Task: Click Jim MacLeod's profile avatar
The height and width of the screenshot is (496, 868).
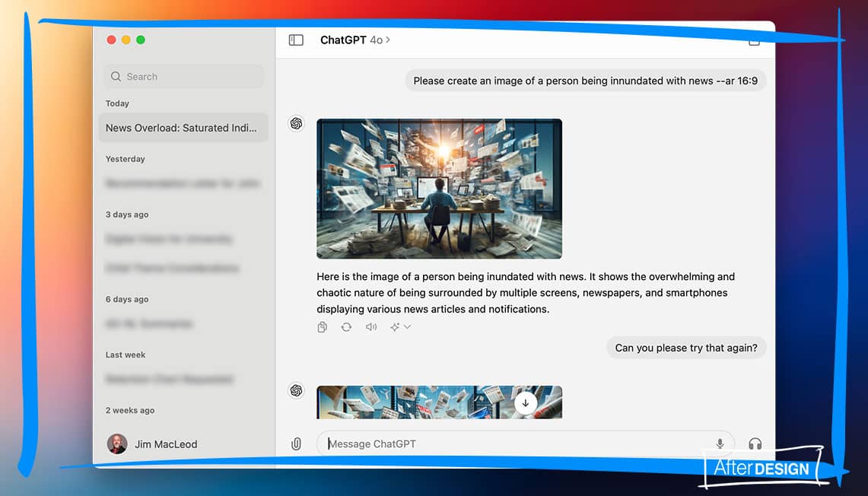Action: pyautogui.click(x=117, y=444)
